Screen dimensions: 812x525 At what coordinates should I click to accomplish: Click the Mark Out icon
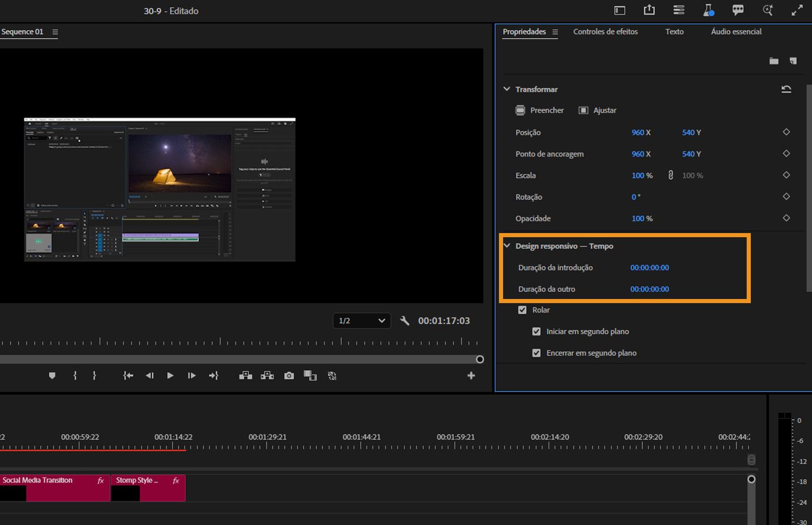click(94, 375)
